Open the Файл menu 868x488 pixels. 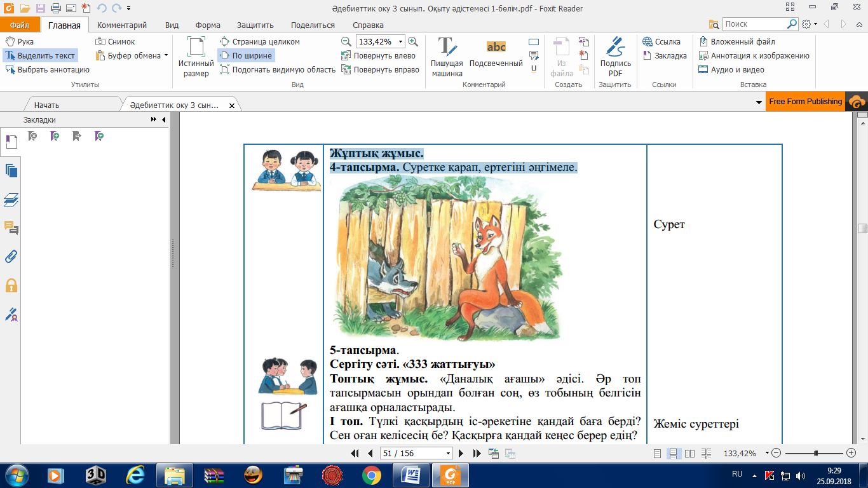[x=20, y=25]
